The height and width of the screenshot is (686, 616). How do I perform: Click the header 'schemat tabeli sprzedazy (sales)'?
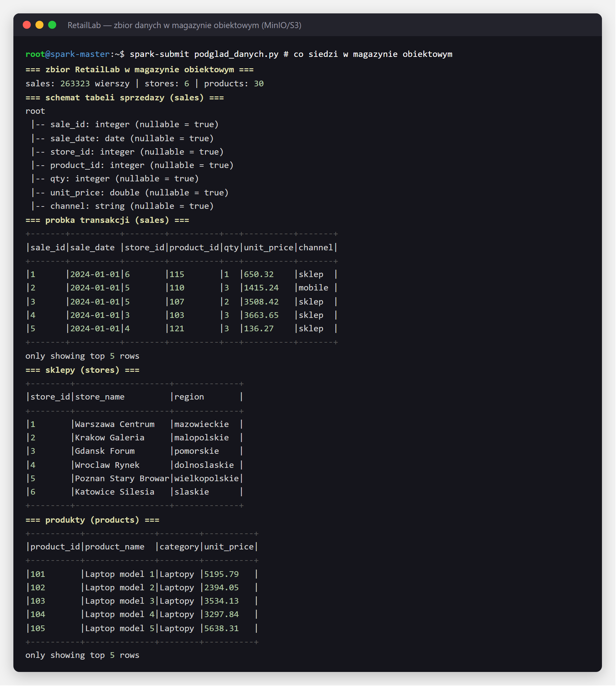pos(125,97)
